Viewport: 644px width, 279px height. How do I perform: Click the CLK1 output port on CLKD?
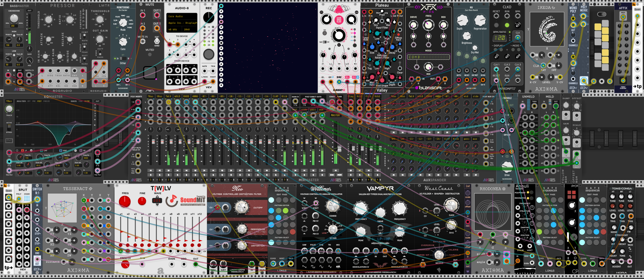click(x=496, y=69)
